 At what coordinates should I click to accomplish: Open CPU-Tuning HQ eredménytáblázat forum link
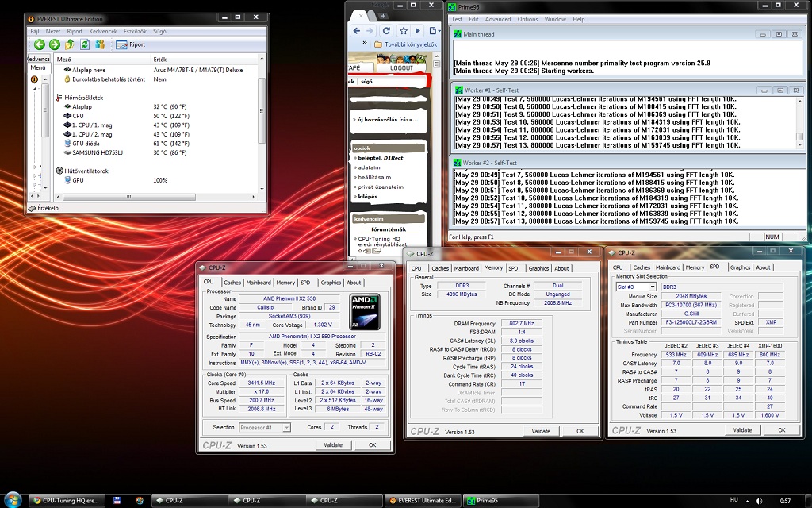[x=382, y=241]
